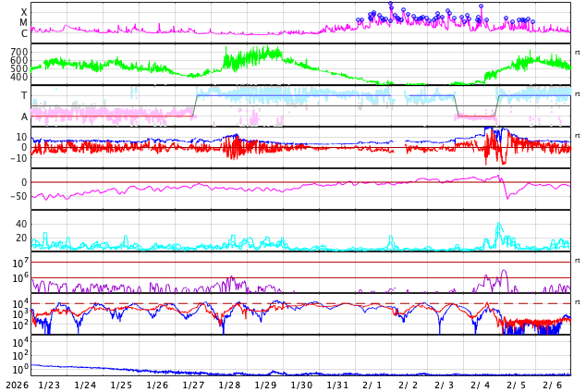The width and height of the screenshot is (586, 392).
Task: Click the 400 tick on green plot axis
Action: click(x=18, y=78)
